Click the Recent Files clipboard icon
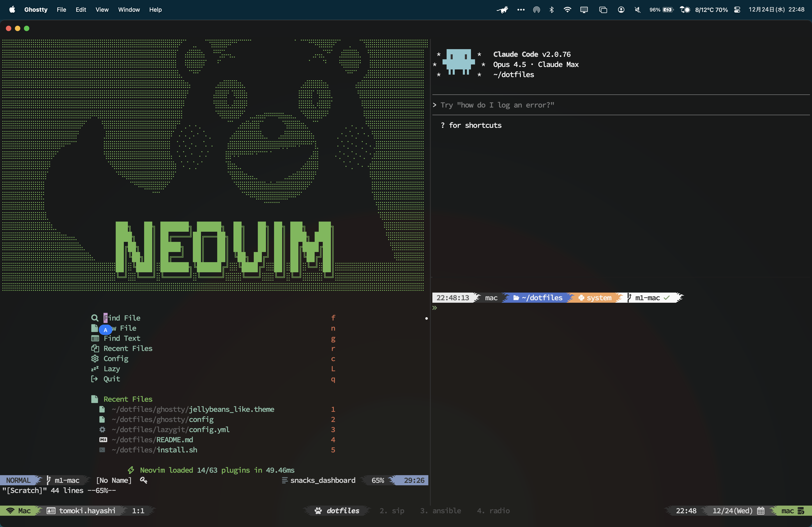812x527 pixels. (95, 348)
